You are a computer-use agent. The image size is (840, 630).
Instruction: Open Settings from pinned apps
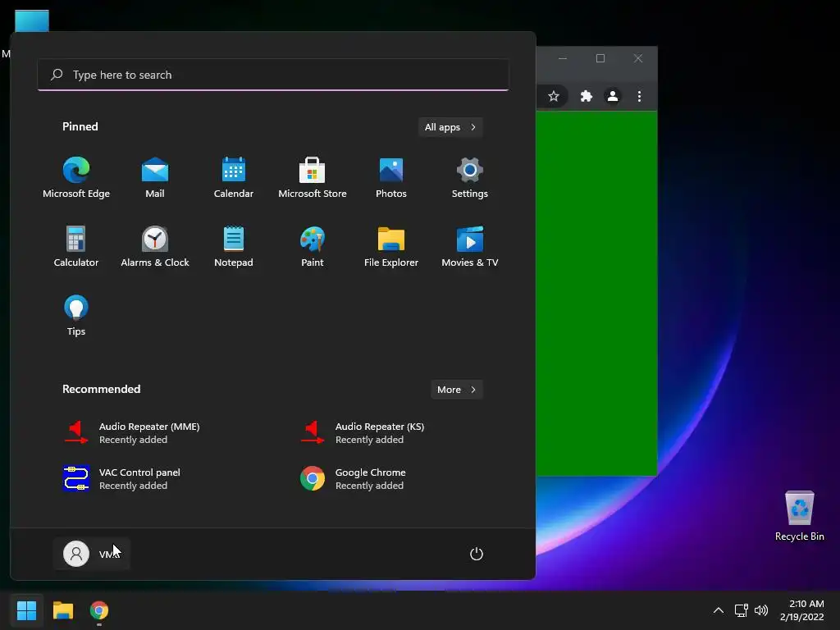470,178
